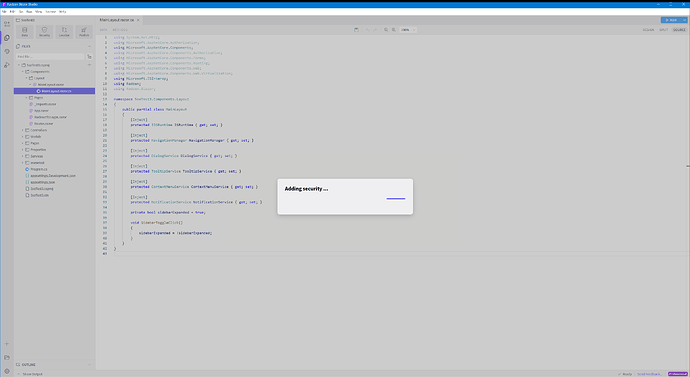Screen dimensions: 690x377
Task: Open the 100% zoom level dropdown
Action: pos(408,30)
